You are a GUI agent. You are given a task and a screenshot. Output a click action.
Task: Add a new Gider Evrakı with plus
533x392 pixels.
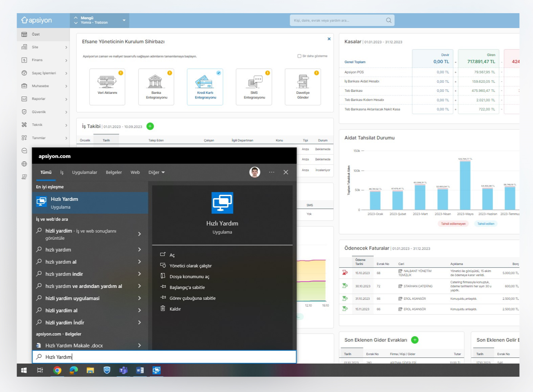click(x=415, y=340)
